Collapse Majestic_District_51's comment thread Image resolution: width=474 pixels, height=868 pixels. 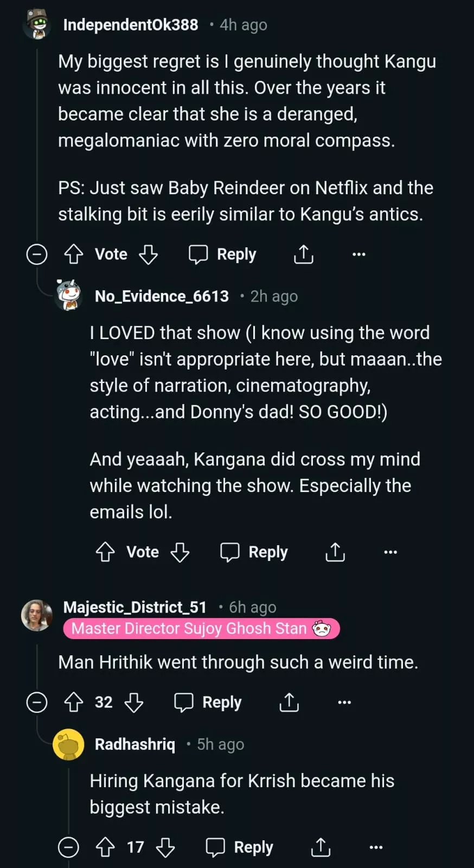[x=37, y=702]
